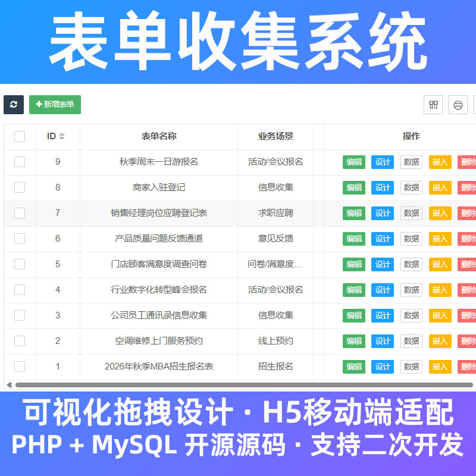Click 数据 for 空调维修上门服务预约
The image size is (476, 476).
(411, 341)
